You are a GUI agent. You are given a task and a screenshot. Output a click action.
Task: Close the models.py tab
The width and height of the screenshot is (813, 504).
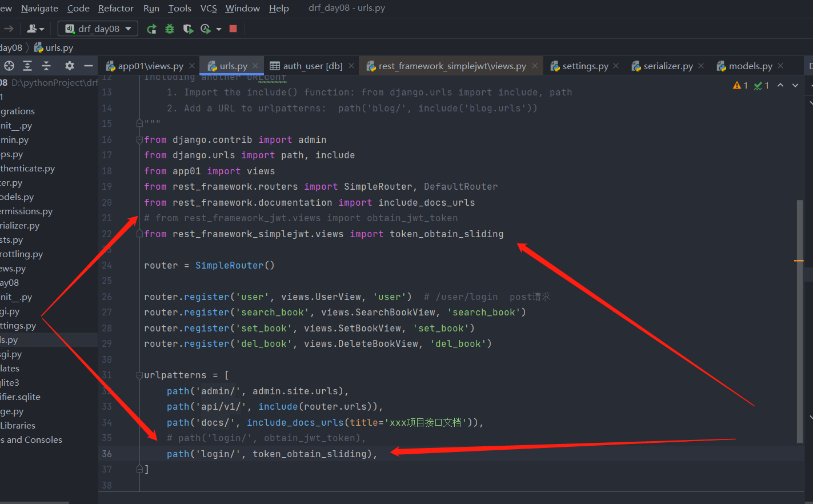780,66
